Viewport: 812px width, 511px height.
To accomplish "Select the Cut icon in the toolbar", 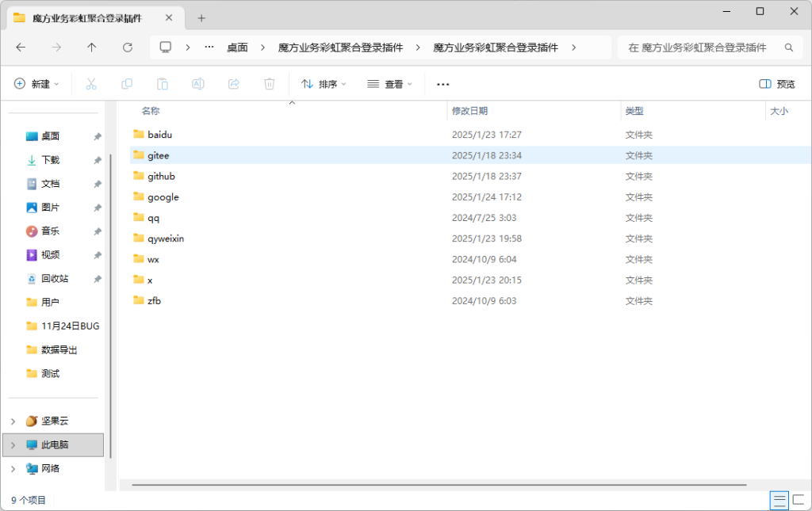I will (91, 83).
